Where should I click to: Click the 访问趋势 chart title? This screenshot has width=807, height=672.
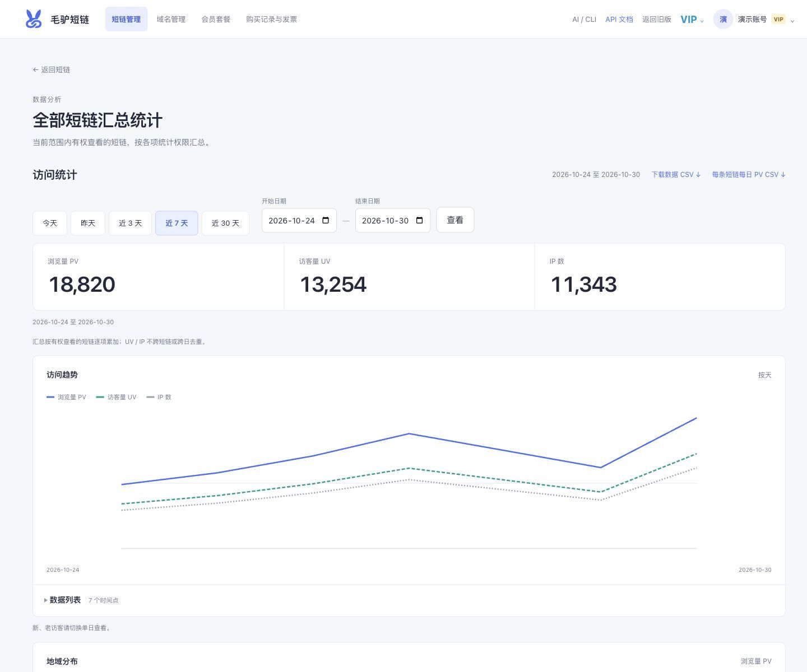[x=62, y=375]
